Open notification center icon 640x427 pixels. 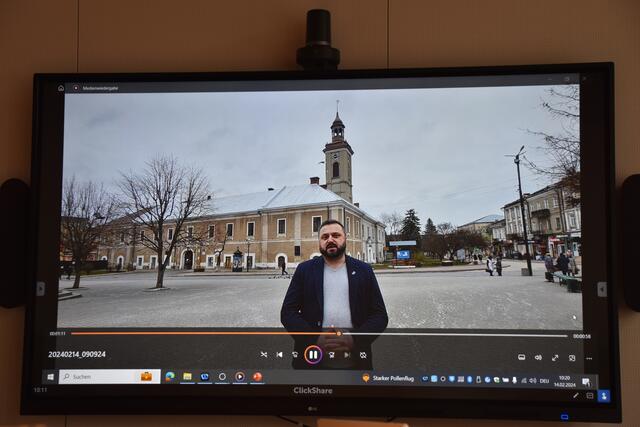tap(586, 382)
